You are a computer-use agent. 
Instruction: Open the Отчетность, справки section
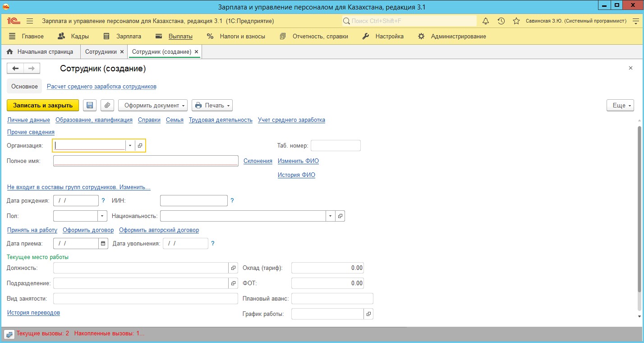(314, 37)
